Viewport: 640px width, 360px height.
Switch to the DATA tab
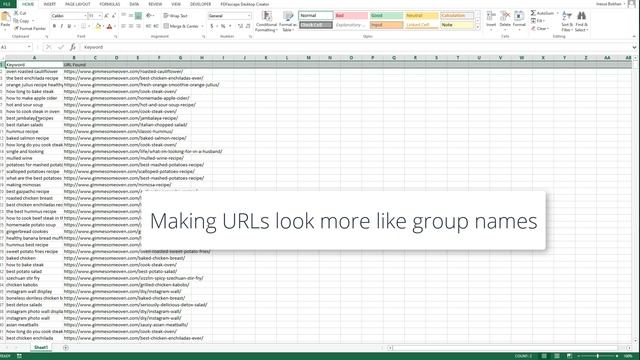pos(134,4)
